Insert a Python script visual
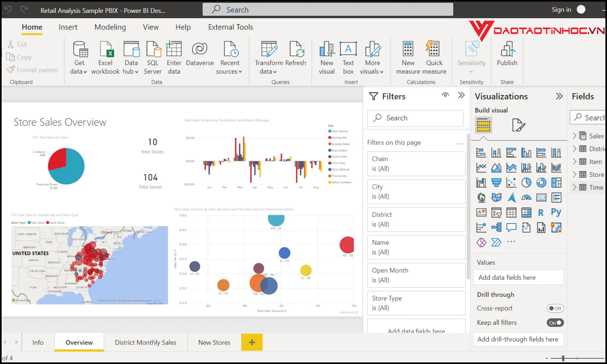 point(556,212)
